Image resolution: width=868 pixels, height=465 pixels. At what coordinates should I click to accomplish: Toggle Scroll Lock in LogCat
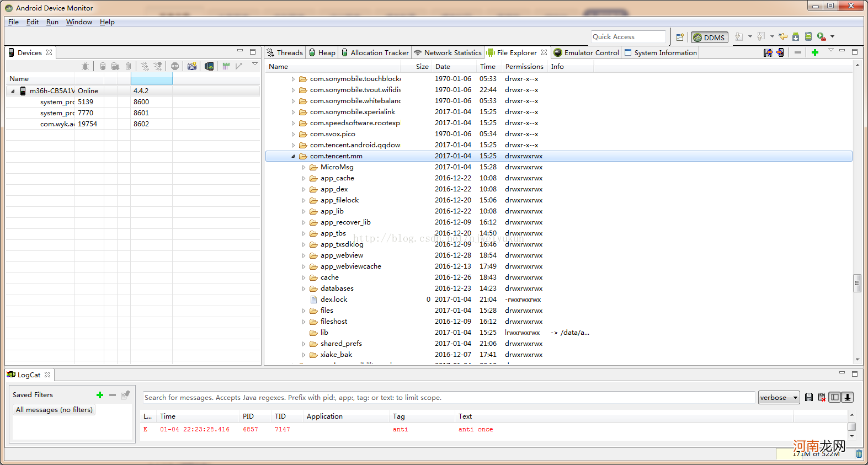click(848, 397)
